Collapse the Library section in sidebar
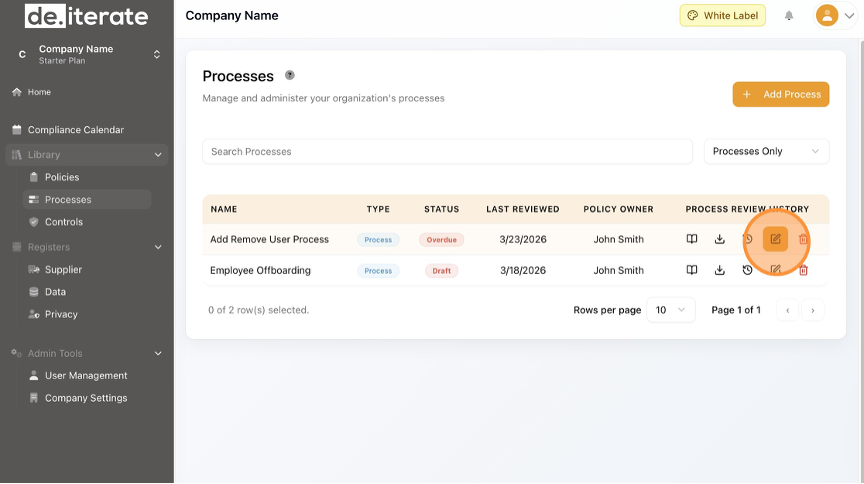Viewport: 864px width, 484px height. [x=157, y=155]
